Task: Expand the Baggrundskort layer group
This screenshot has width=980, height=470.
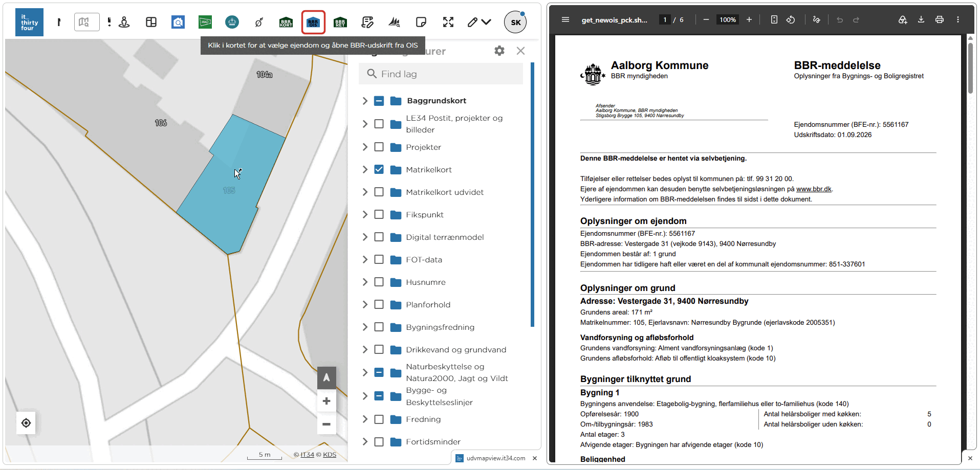Action: 365,101
